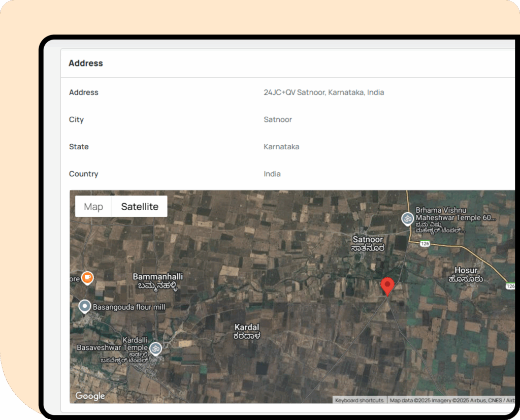Select the address value 24JC+QV Satnoor
This screenshot has width=520, height=420.
(x=323, y=92)
